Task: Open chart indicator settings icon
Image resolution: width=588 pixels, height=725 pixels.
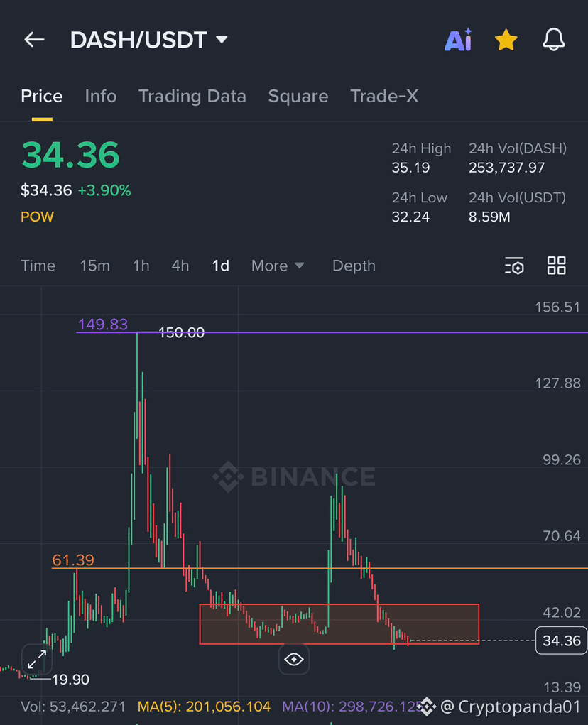Action: 514,266
